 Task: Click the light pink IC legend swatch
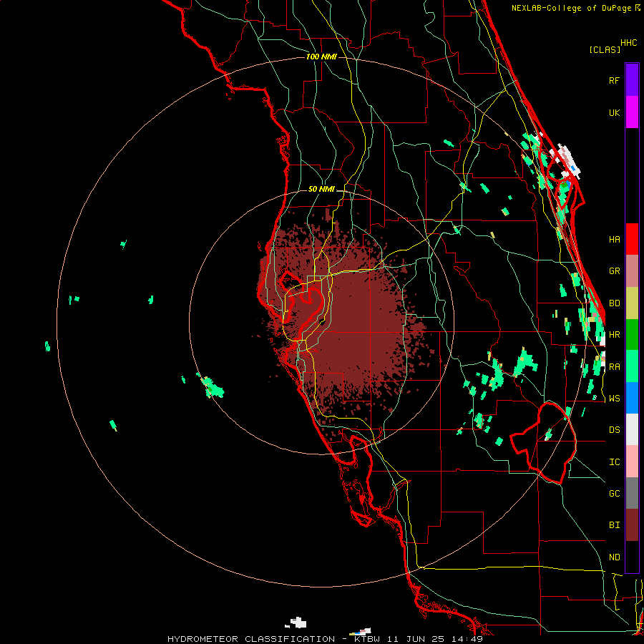[x=632, y=462]
